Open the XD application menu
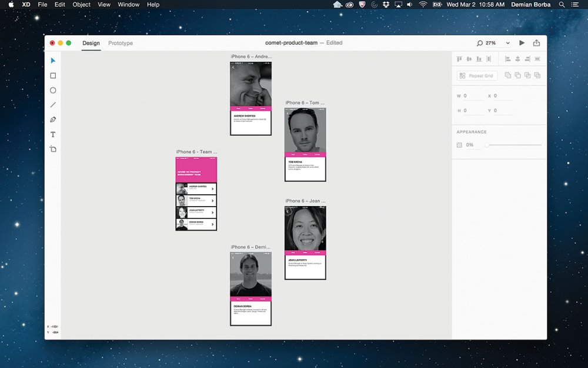588x368 pixels. 26,5
